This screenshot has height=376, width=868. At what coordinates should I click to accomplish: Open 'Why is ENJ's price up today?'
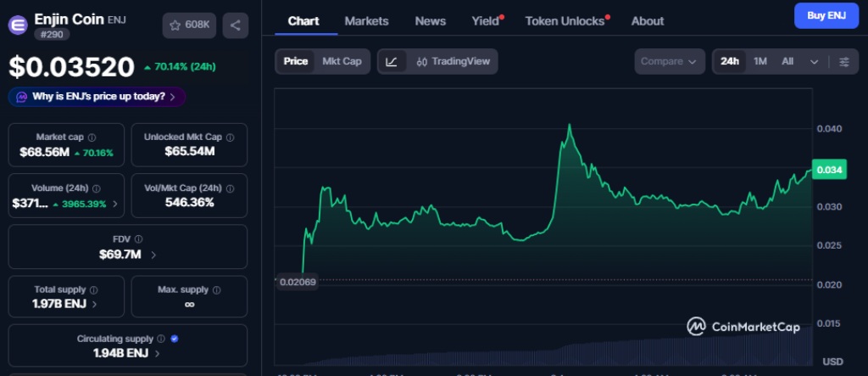(97, 97)
